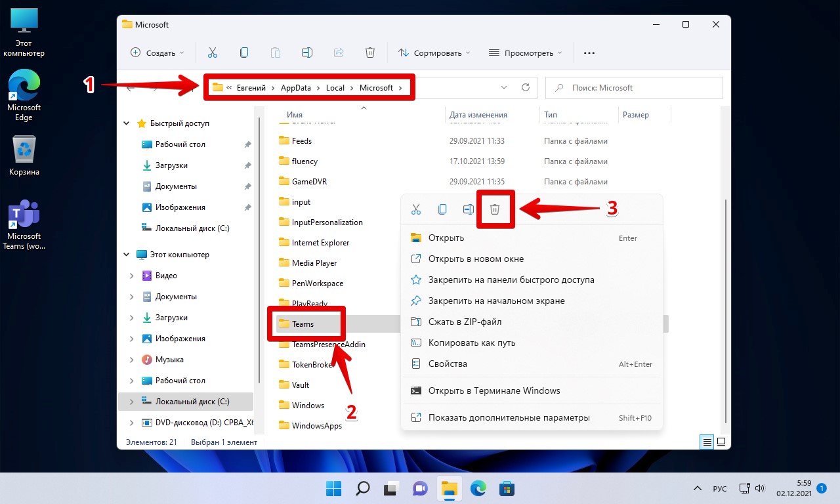Viewport: 840px width, 504px height.
Task: Choose Открыть в Терминале Windows
Action: [x=532, y=390]
